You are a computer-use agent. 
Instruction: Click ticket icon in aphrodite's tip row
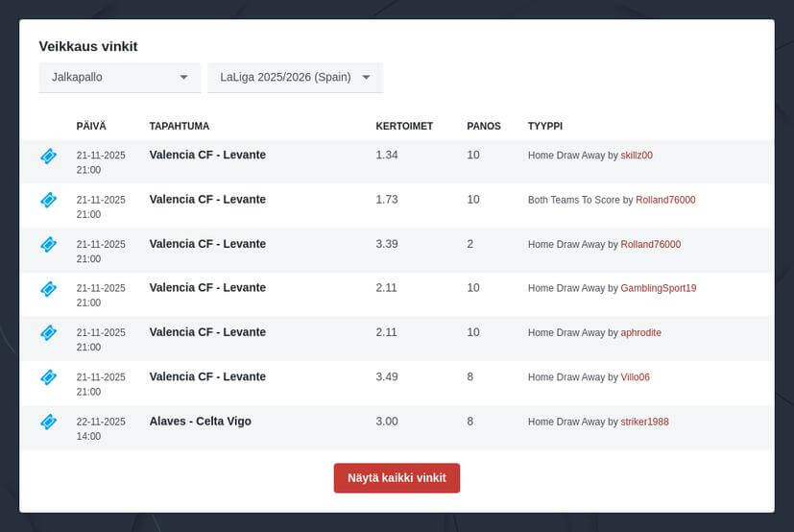coord(48,332)
